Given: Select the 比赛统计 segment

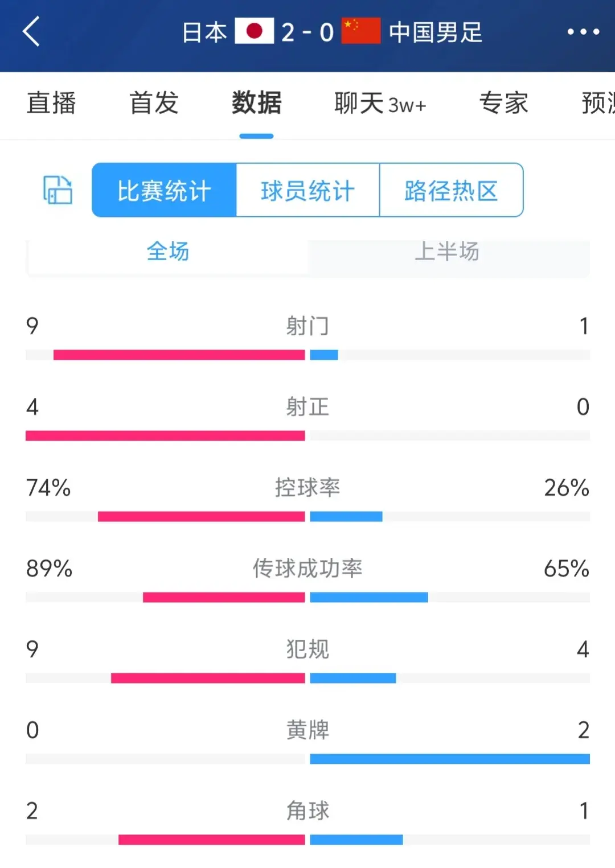Looking at the screenshot, I should tap(164, 190).
